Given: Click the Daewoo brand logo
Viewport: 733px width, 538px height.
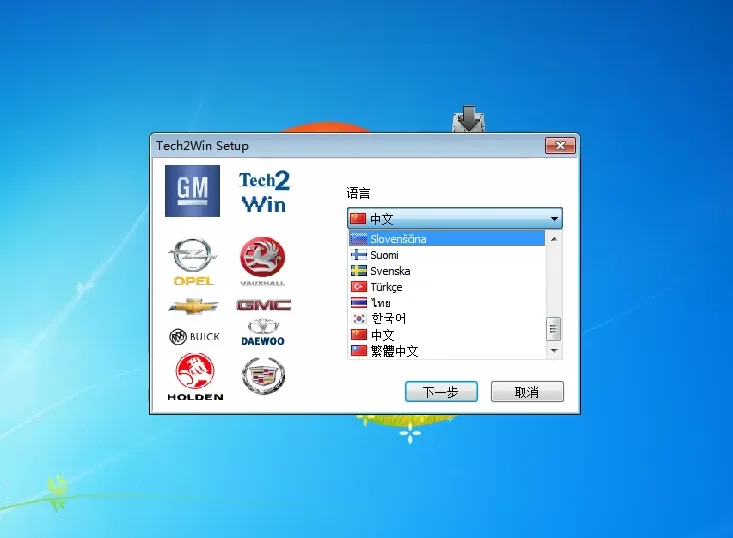Looking at the screenshot, I should click(263, 332).
